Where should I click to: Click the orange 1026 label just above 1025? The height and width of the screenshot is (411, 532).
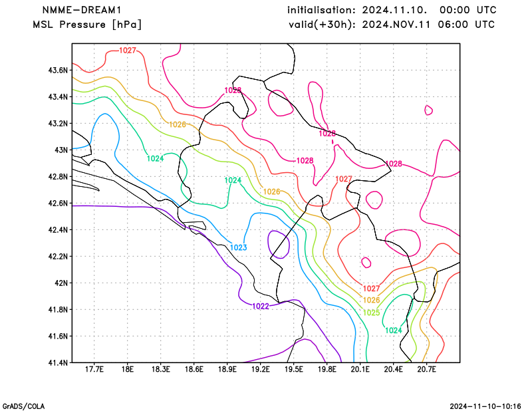[x=372, y=300]
